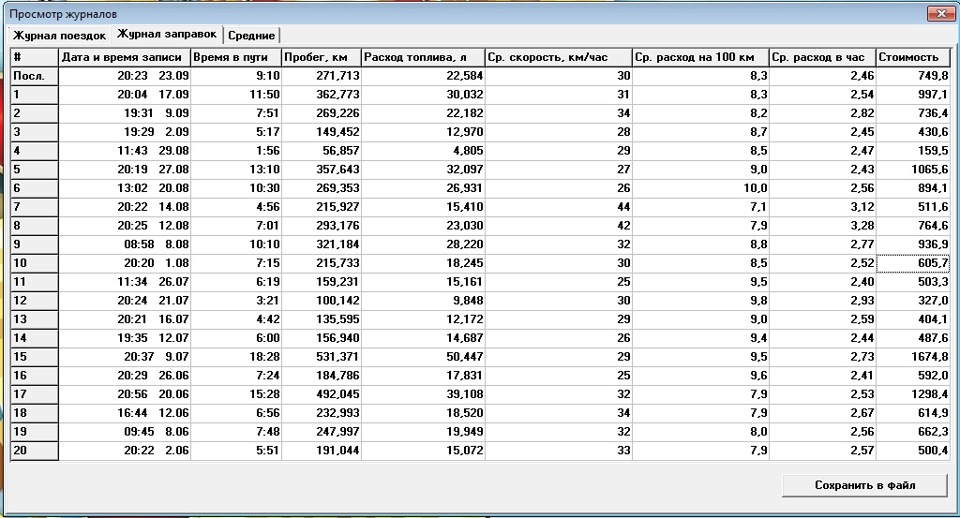The height and width of the screenshot is (518, 960).
Task: Click date cell 19:31 9.09
Action: 124,113
